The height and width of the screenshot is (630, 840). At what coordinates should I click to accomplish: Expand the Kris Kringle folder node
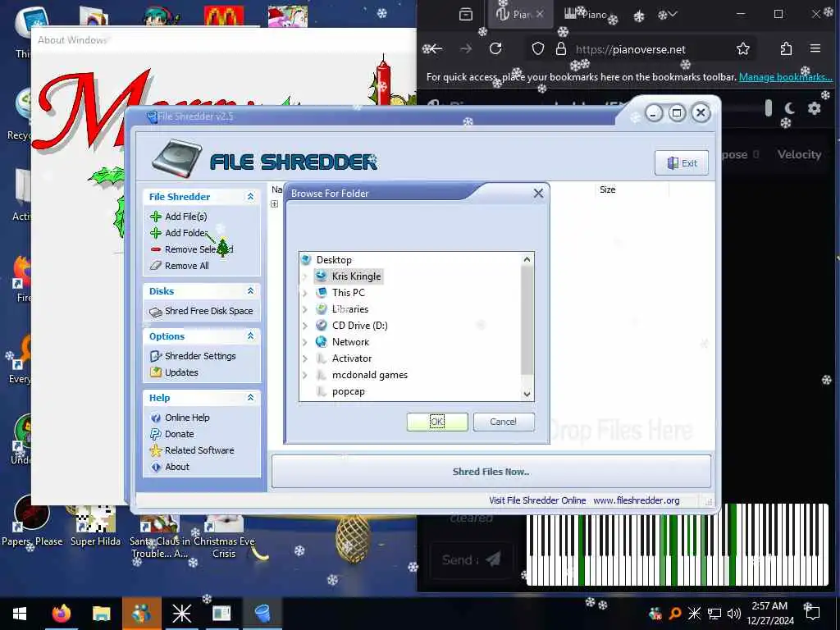point(305,276)
